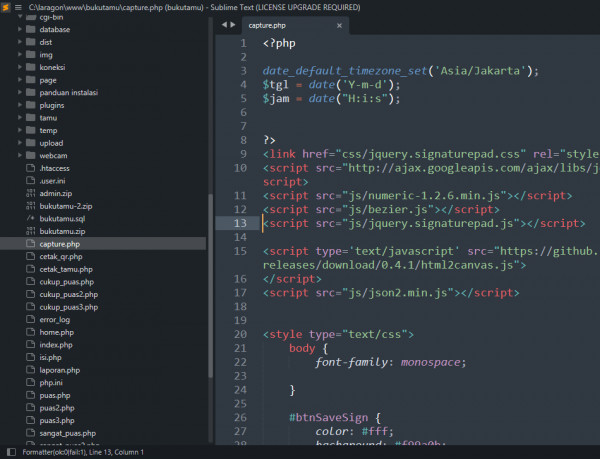Viewport: 600px width, 459px height.
Task: Click "js/json2.min.js" on line 17
Action: [398, 293]
